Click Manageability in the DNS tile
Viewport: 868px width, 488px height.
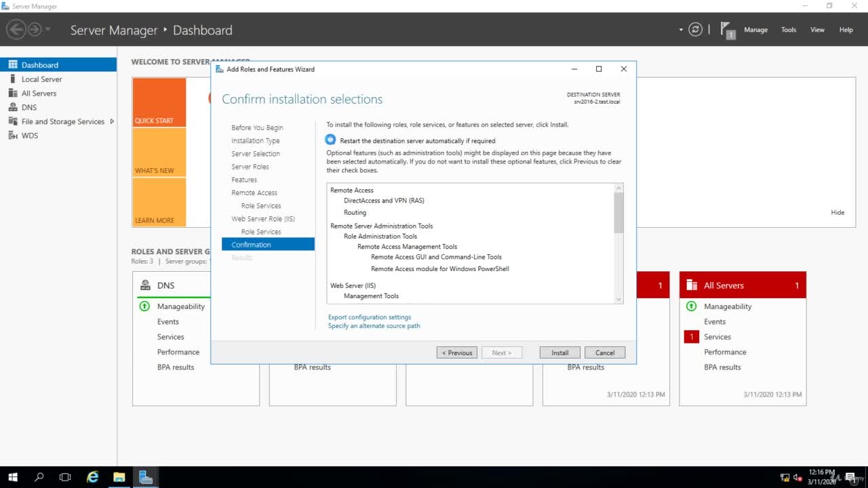(x=181, y=306)
